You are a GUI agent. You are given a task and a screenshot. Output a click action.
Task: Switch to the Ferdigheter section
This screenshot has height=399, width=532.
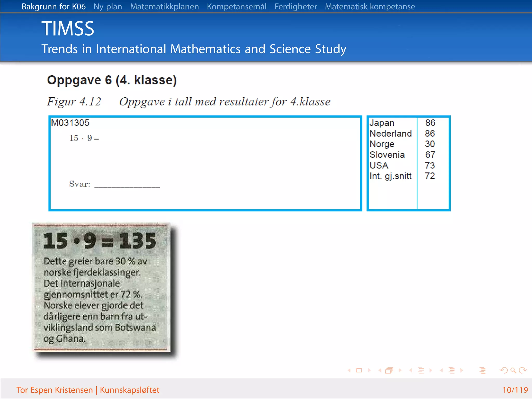point(296,6)
